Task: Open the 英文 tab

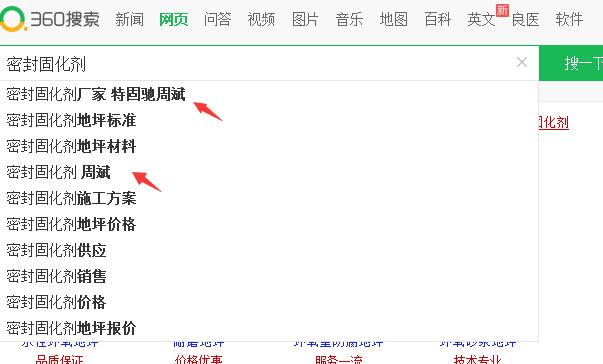Action: (481, 19)
